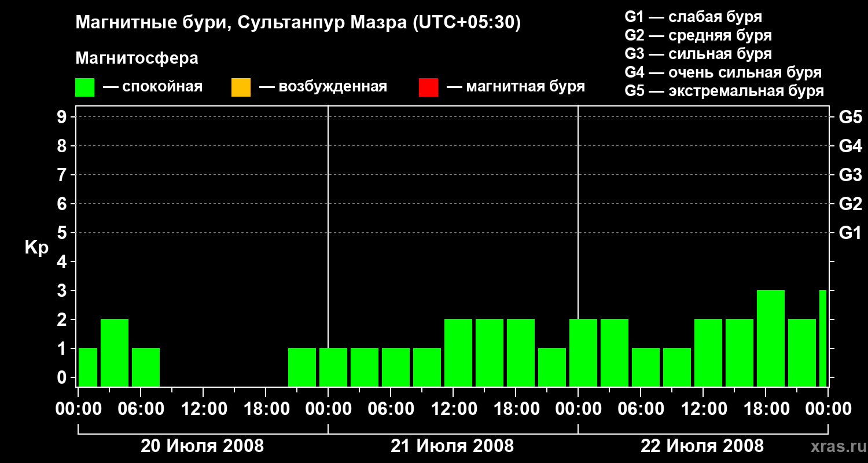Screen dimensions: 868x463
Task: Click the '— магнитная буря' legend label
Action: pos(516,87)
